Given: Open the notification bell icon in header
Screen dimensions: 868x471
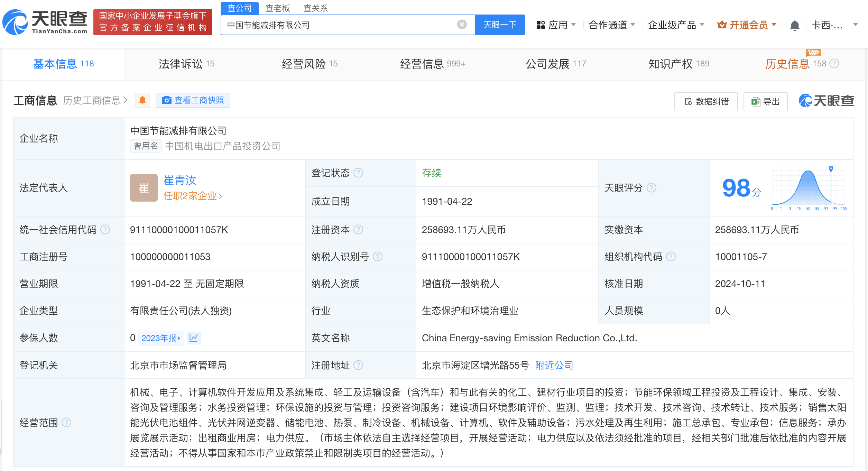Looking at the screenshot, I should pos(795,25).
